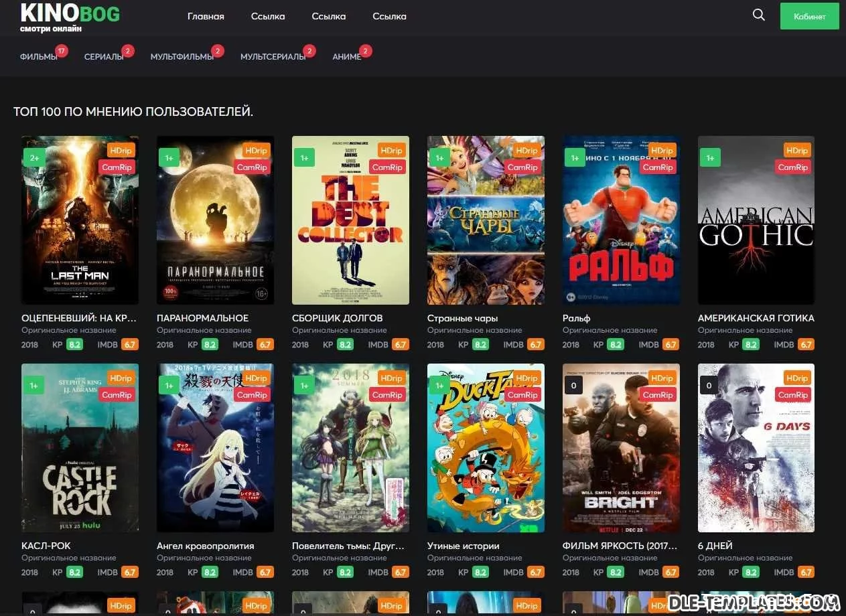Go to the Главная menu item
846x616 pixels.
pos(206,16)
